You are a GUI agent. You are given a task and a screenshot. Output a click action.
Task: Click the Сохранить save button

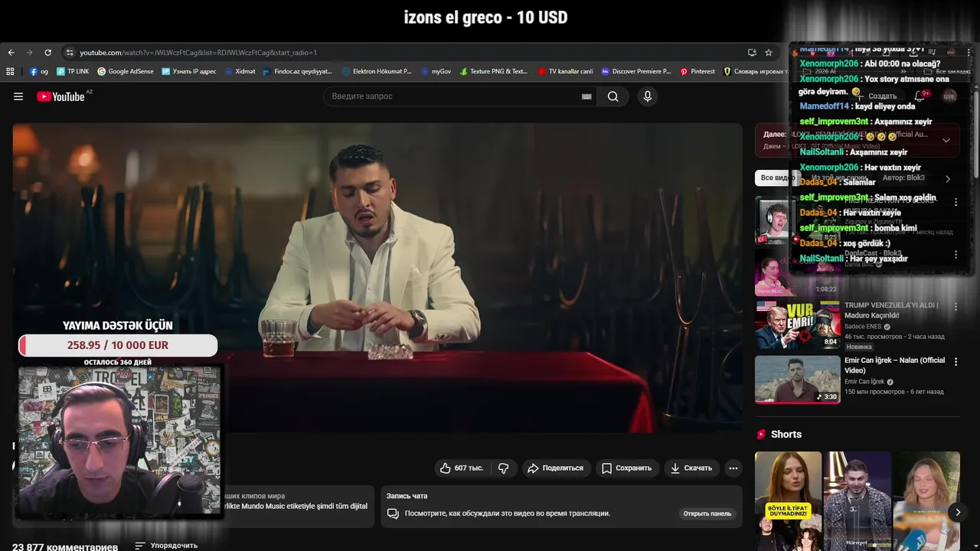(626, 468)
